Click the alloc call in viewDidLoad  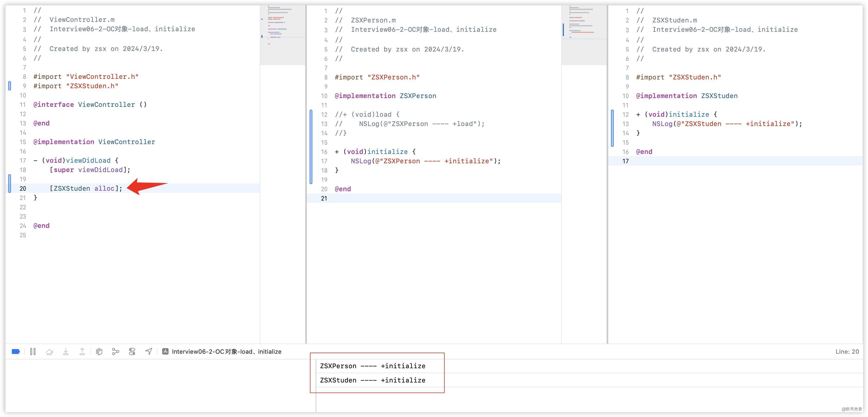click(104, 188)
